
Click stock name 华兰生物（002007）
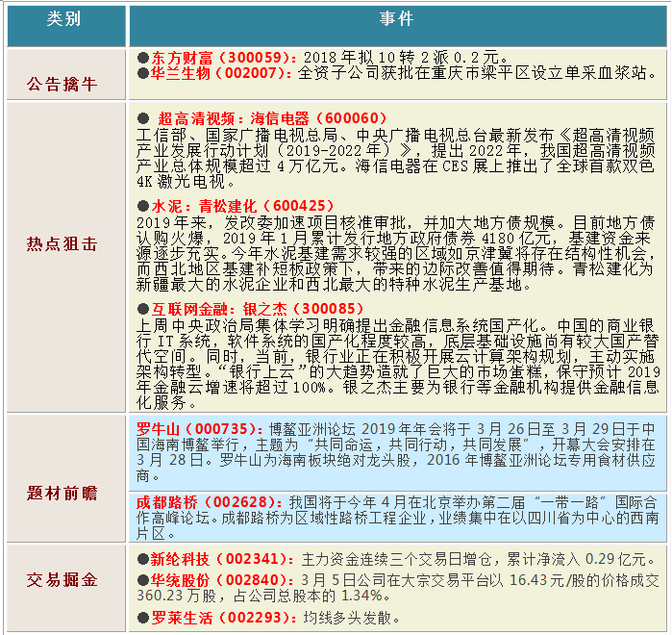coord(218,73)
